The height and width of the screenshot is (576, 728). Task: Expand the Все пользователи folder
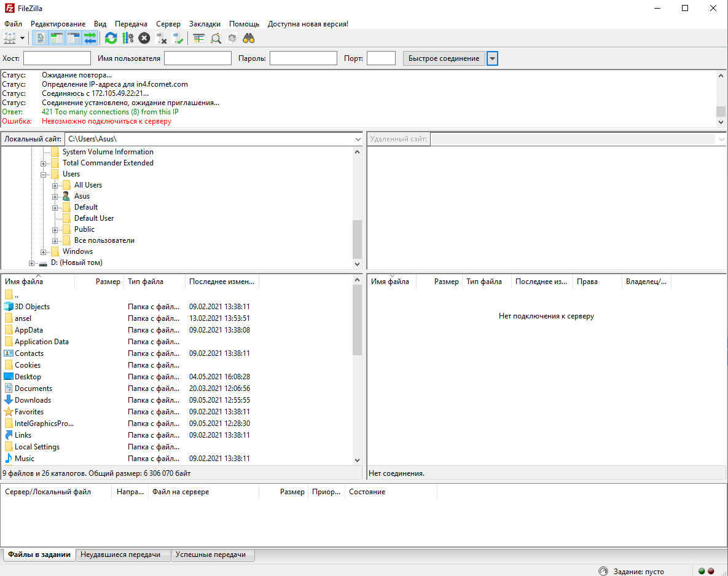[55, 241]
